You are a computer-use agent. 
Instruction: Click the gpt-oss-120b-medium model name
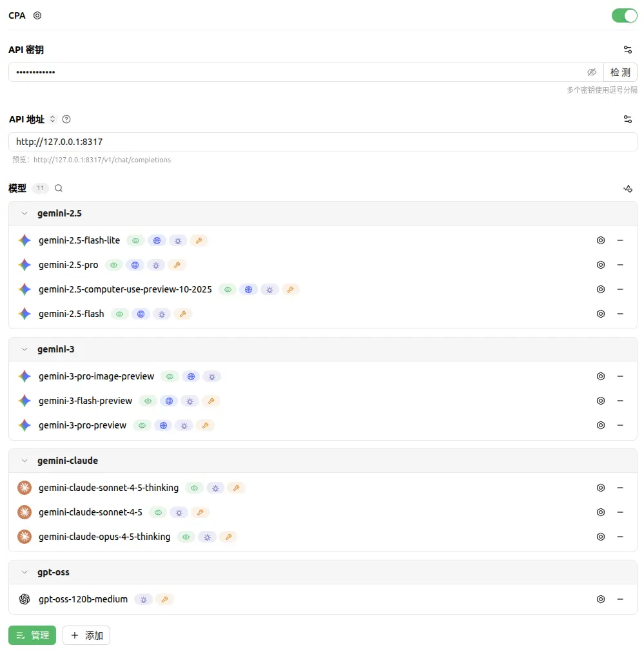coord(83,599)
